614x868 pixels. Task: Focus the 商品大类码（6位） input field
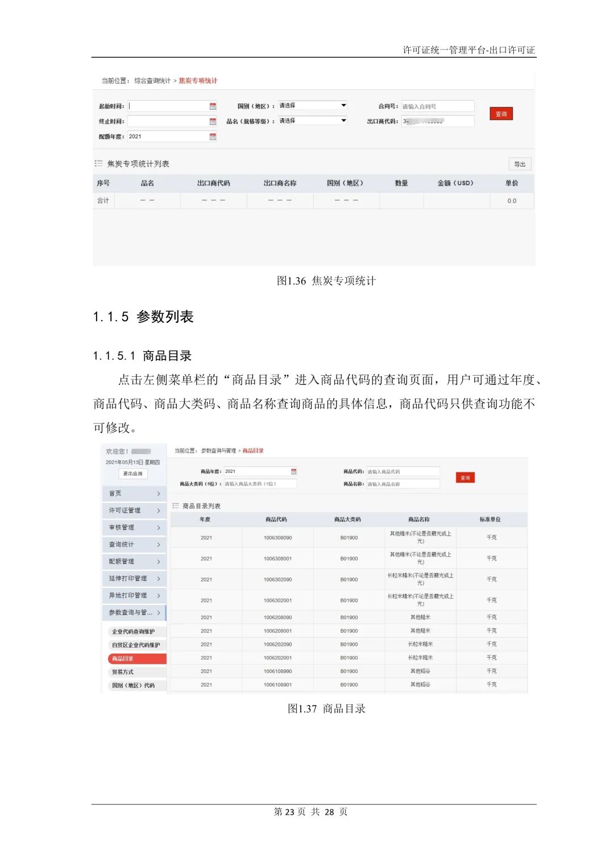(260, 484)
